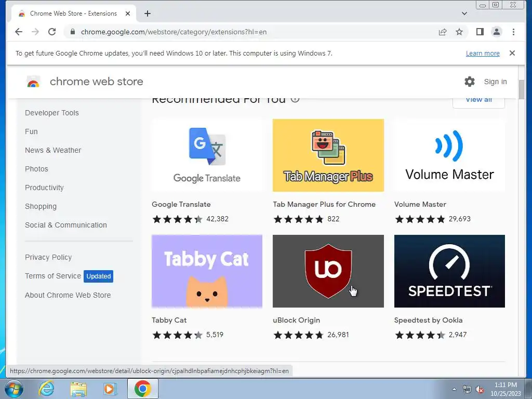Screen dimensions: 532x399
Task: Click the forward navigation arrow
Action: [x=35, y=32]
